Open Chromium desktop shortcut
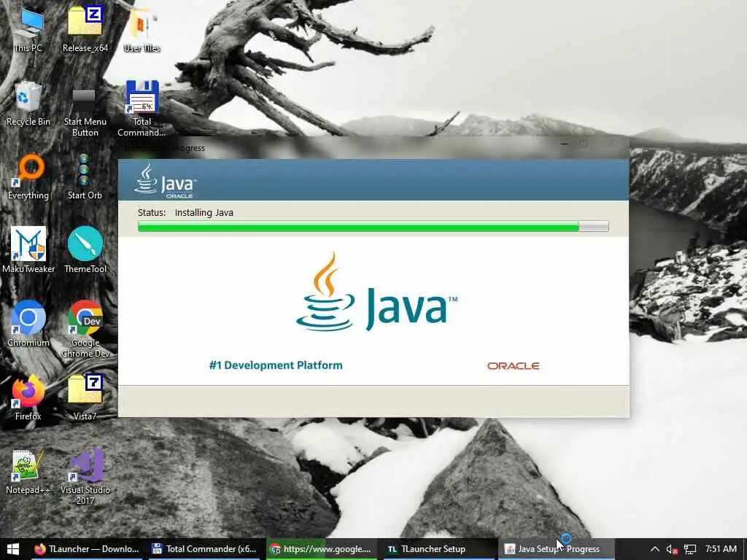 click(28, 324)
